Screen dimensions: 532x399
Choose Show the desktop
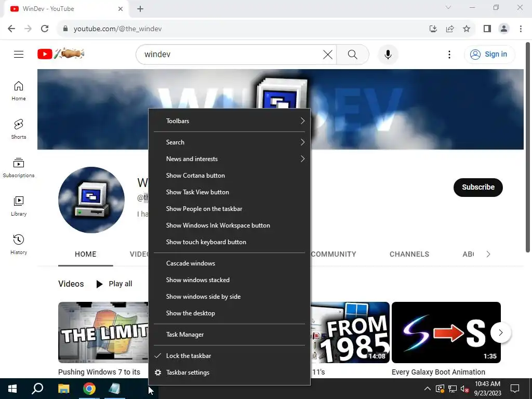click(229, 313)
